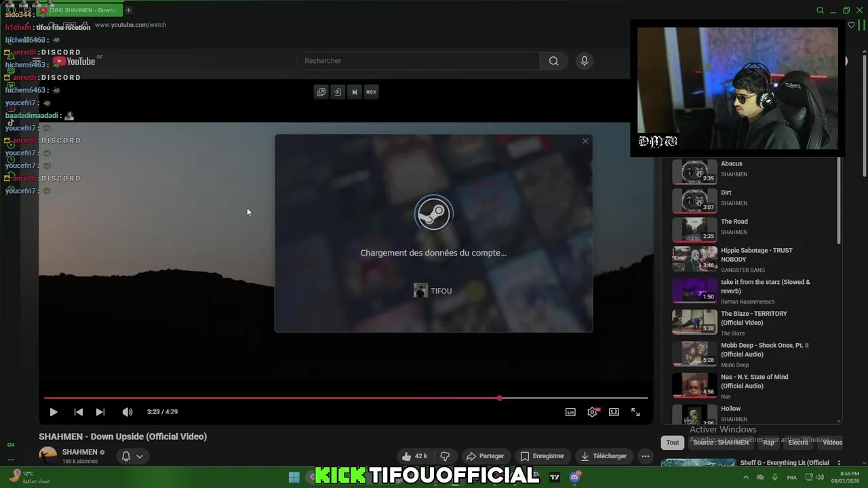
Task: Open The Blaze - TERRITORY thumbnail
Action: [x=694, y=323]
